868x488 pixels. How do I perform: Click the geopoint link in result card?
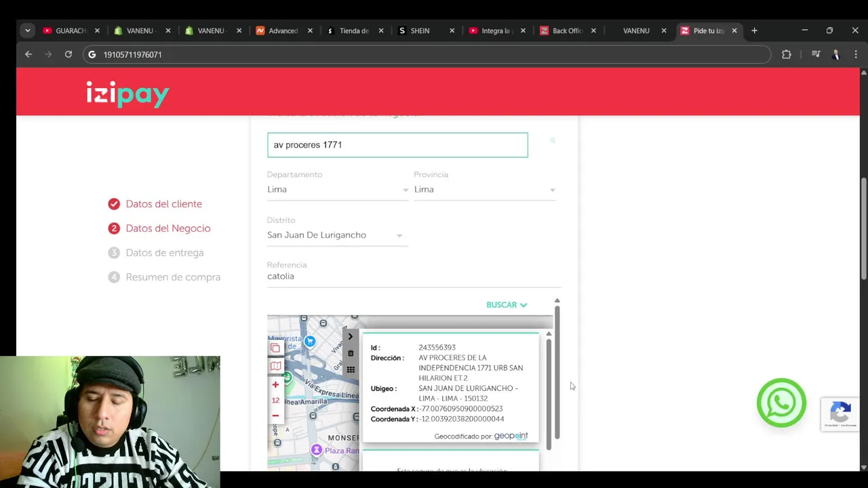coord(511,436)
